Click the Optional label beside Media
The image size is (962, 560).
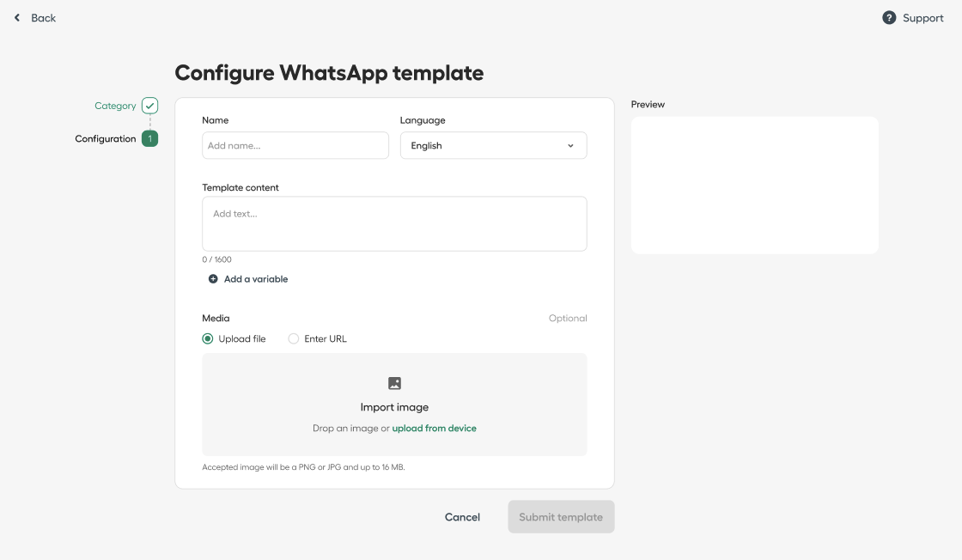click(568, 319)
